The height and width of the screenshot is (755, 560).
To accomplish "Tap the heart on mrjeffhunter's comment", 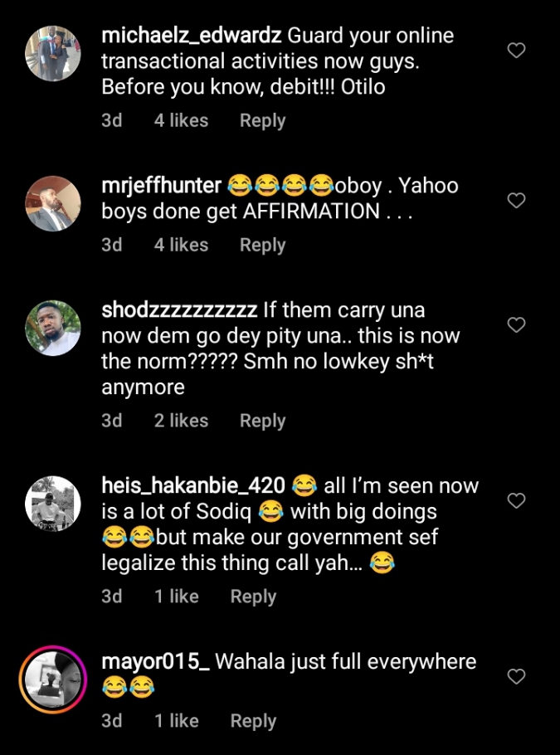I will pyautogui.click(x=516, y=200).
